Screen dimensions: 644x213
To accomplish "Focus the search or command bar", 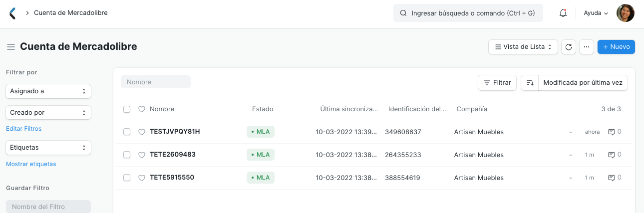I will tap(468, 13).
